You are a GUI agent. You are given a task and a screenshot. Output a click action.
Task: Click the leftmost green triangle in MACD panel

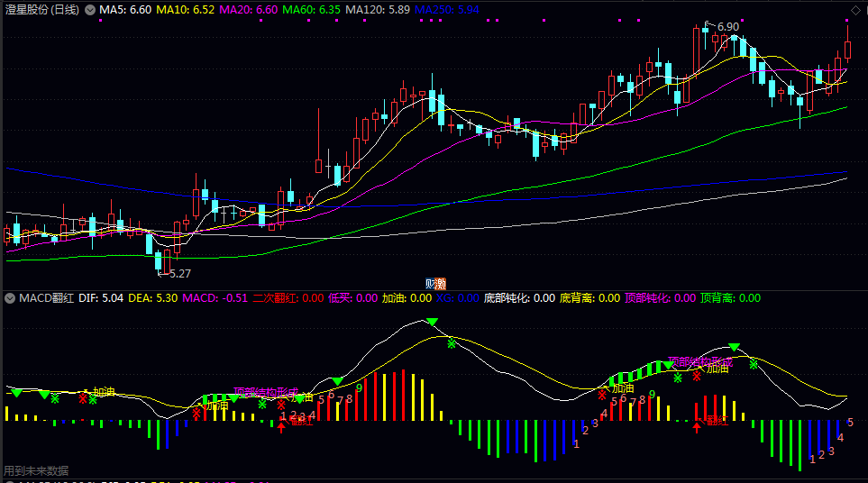pyautogui.click(x=15, y=393)
